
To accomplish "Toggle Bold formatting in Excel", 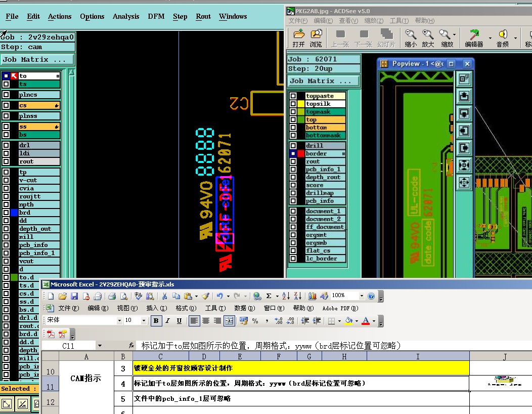I will [x=156, y=320].
